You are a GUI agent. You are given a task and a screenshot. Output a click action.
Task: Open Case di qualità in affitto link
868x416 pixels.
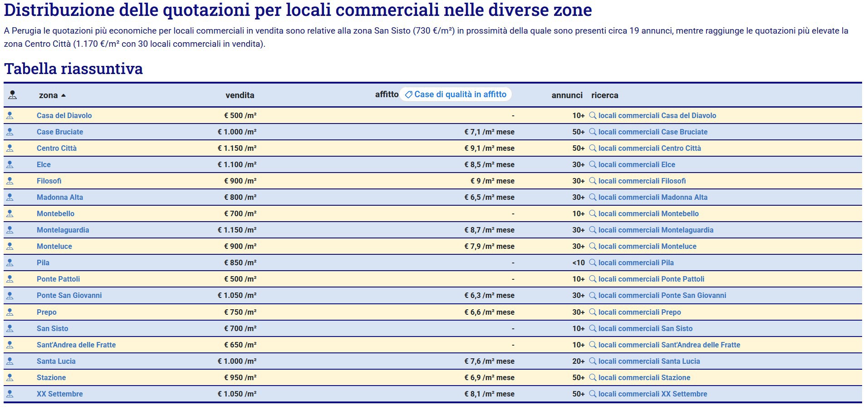pyautogui.click(x=460, y=94)
